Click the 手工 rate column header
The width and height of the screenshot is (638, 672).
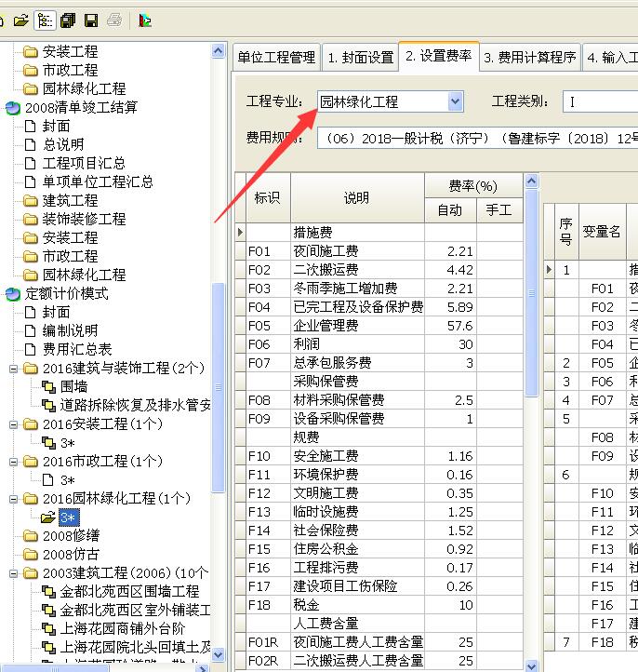[499, 210]
